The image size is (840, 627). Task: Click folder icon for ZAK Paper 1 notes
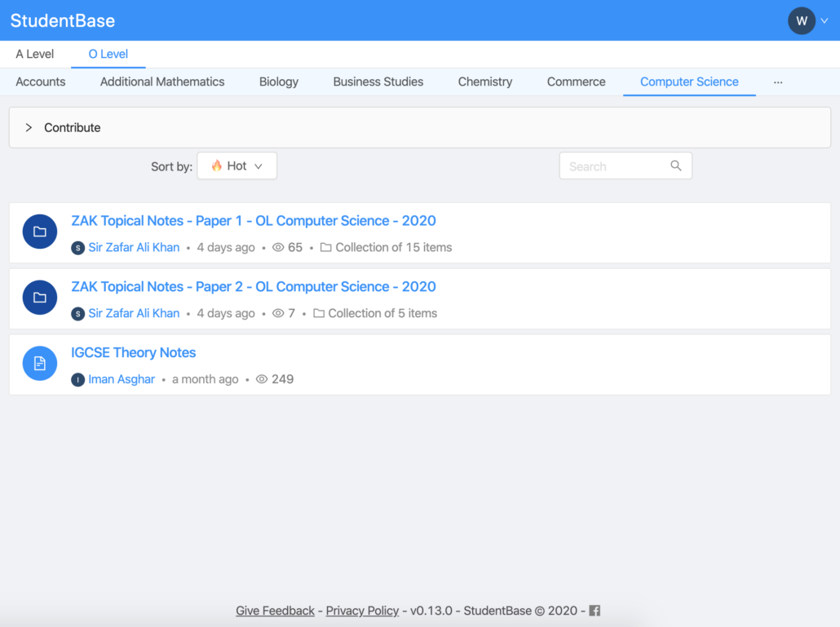(x=40, y=232)
